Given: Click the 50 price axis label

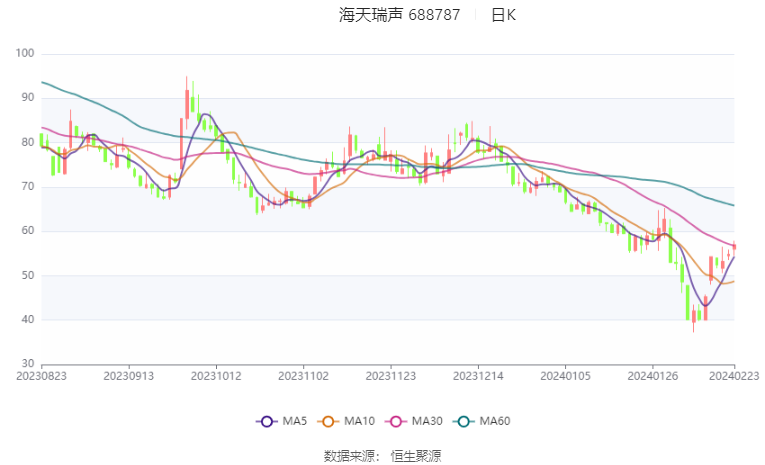Looking at the screenshot, I should tap(28, 275).
